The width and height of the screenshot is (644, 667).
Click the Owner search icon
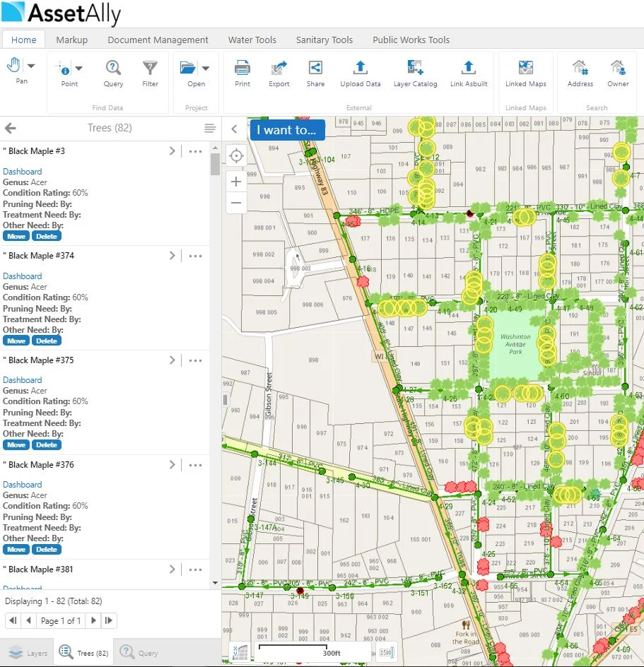[x=618, y=68]
